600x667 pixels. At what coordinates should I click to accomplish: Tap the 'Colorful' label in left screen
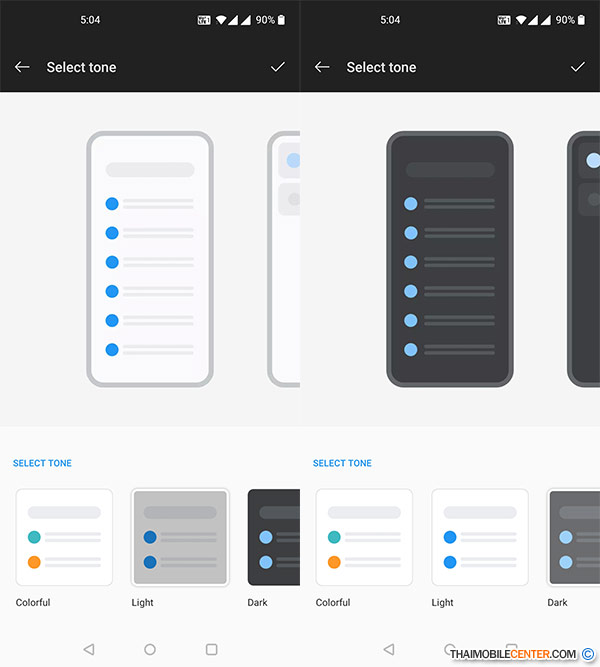coord(33,602)
